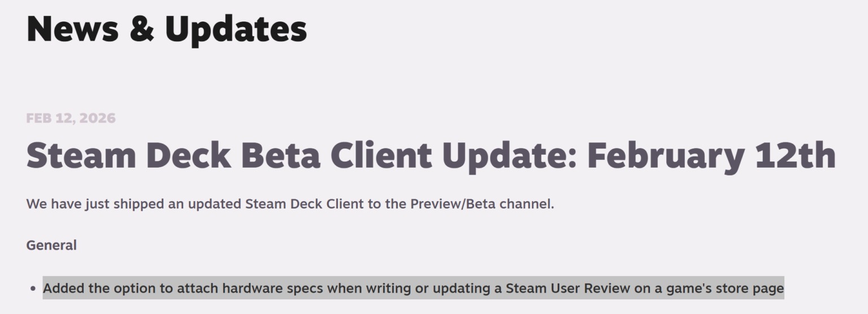The height and width of the screenshot is (314, 868).
Task: Click the 'We have just shipped' intro paragraph
Action: (x=290, y=204)
